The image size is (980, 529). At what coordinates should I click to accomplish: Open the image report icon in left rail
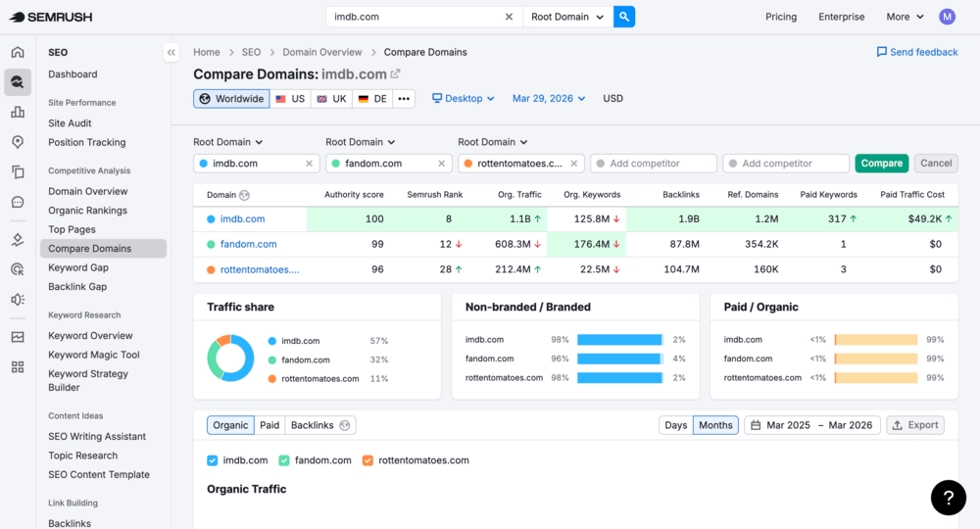[x=18, y=337]
